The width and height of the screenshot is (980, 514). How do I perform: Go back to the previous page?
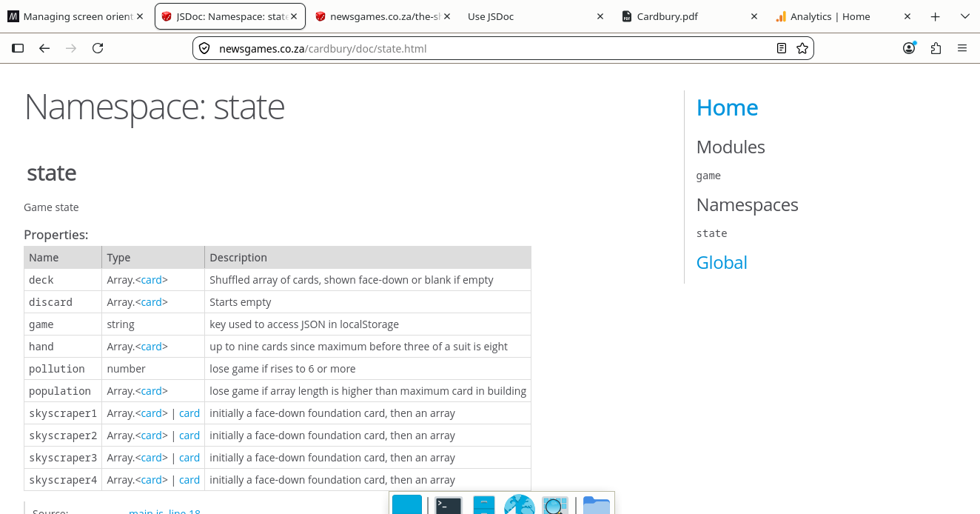click(44, 48)
